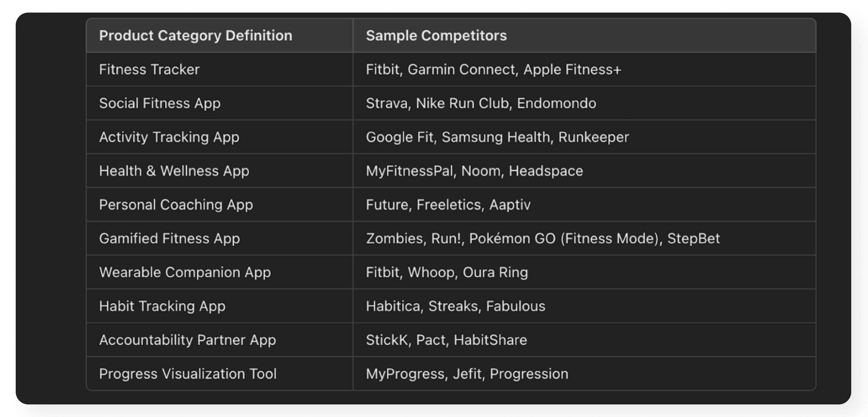The height and width of the screenshot is (417, 868).
Task: Click the Product Category Definition column header
Action: coord(220,35)
